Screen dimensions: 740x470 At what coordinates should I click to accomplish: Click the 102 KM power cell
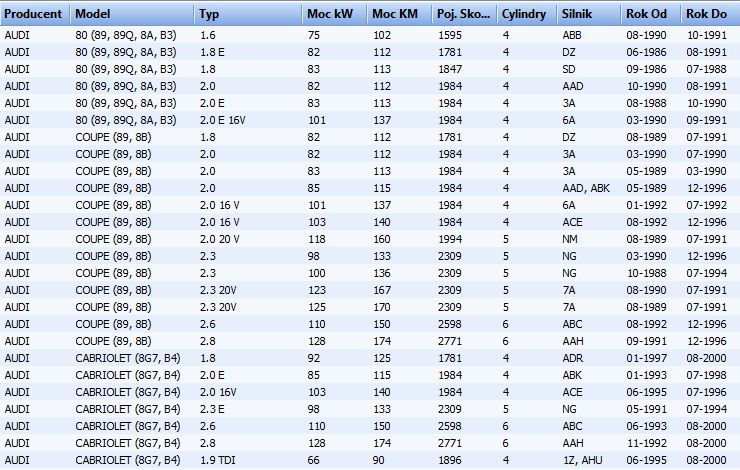(382, 35)
